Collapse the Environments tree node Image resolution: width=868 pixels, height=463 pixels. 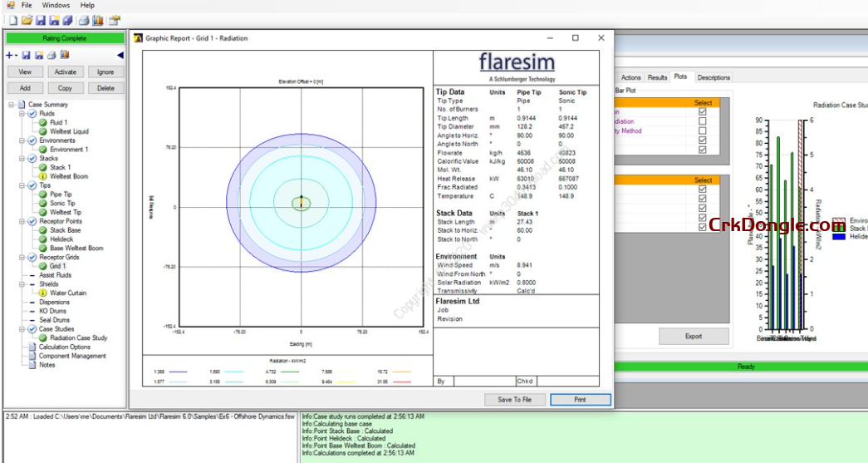click(22, 140)
